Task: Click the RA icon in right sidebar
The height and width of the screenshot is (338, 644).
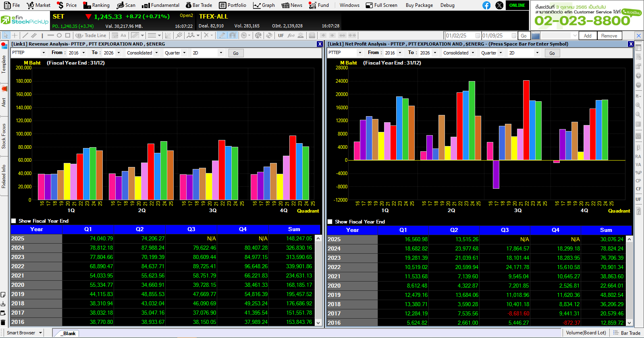Action: (638, 156)
